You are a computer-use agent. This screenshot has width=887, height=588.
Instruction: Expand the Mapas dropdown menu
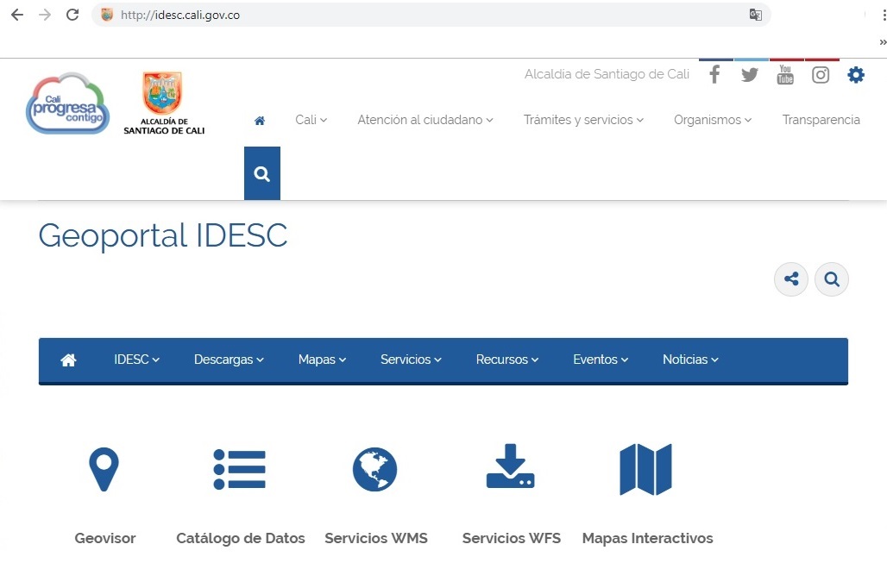point(321,360)
